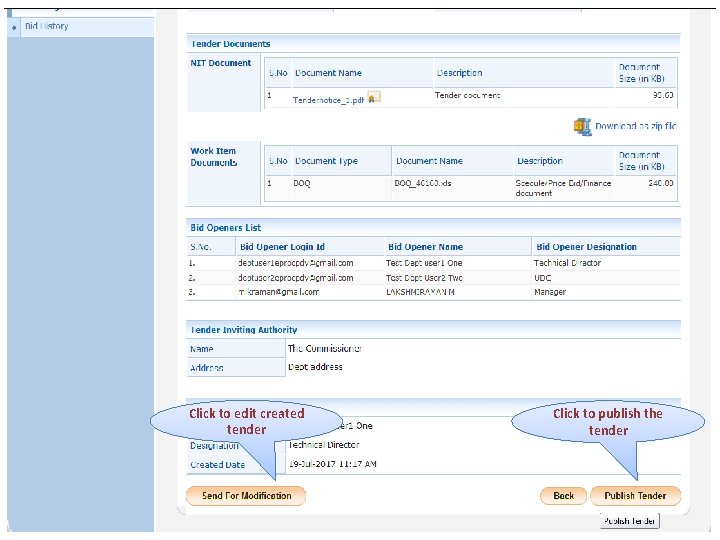This screenshot has width=720, height=540.
Task: Click the zip archive download icon
Action: coord(582,126)
